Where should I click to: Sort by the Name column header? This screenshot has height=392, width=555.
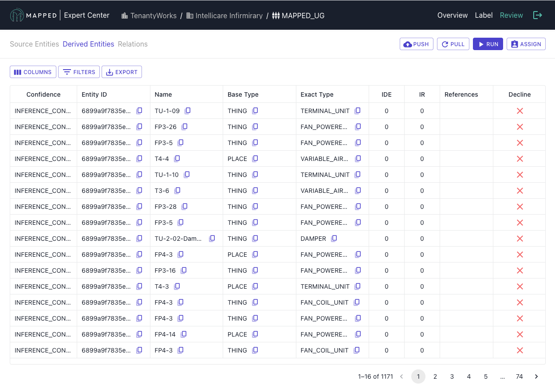pyautogui.click(x=186, y=94)
